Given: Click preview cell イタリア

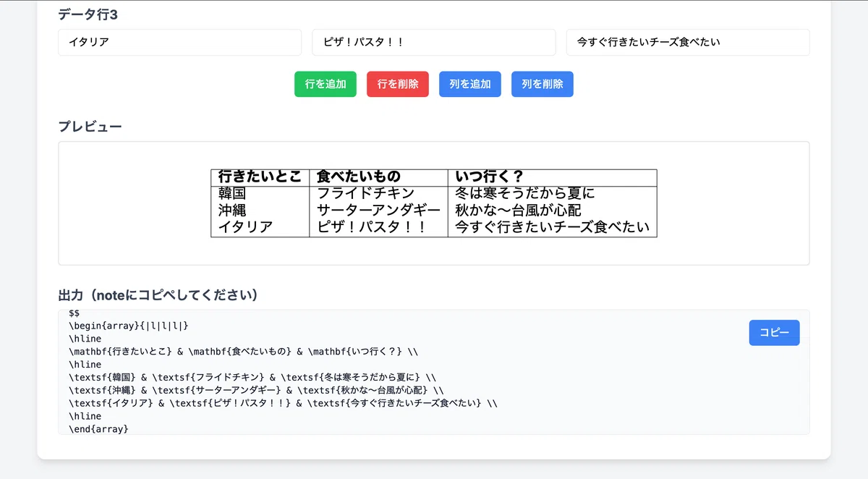Looking at the screenshot, I should 246,227.
